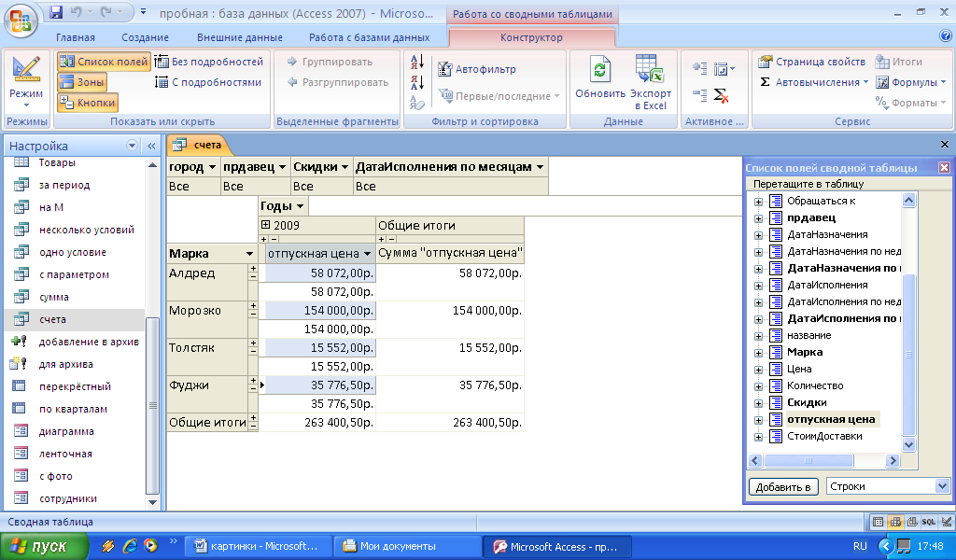Switch to Datasheet view status bar icon

tap(878, 522)
